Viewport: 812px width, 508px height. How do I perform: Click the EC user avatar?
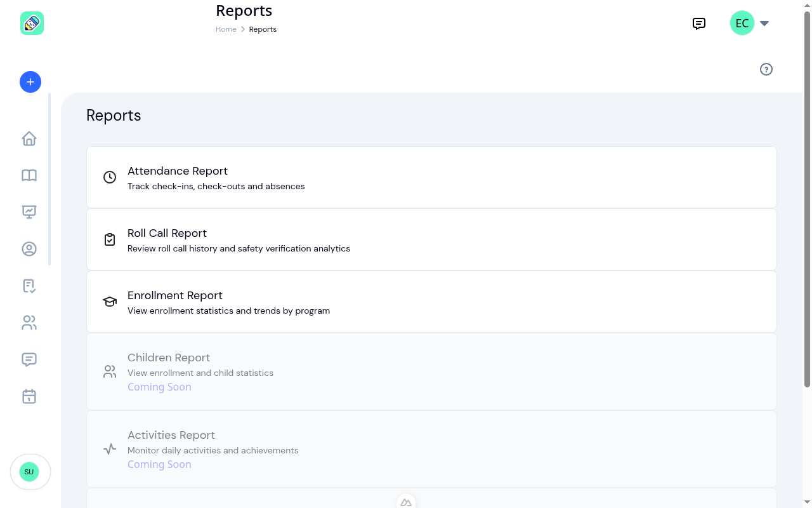click(x=742, y=23)
